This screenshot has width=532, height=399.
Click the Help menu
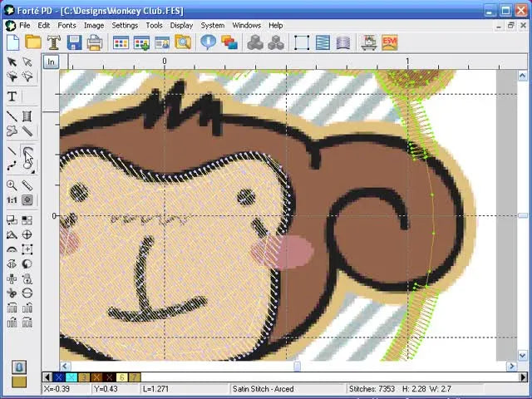[x=275, y=26]
